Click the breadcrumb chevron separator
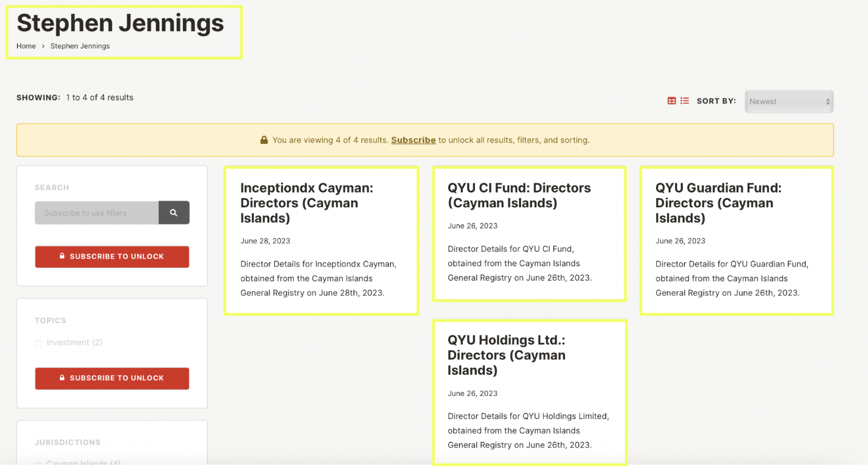 click(43, 46)
